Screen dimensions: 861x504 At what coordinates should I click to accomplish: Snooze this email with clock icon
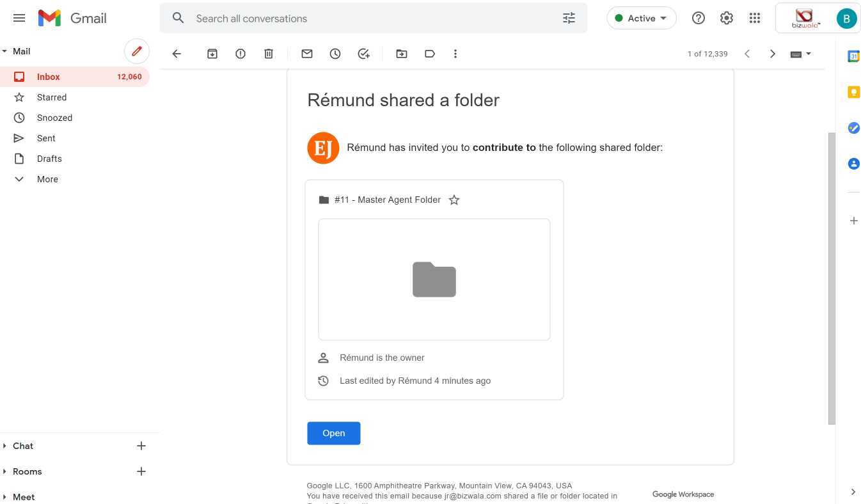[335, 54]
